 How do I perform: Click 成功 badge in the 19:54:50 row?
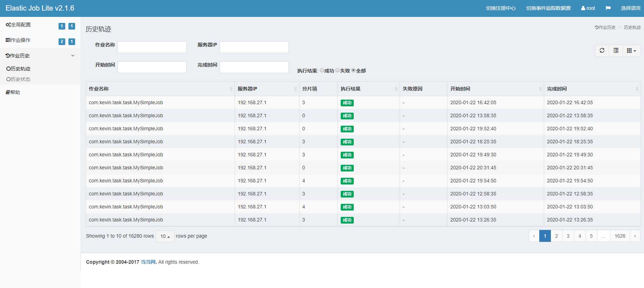[x=347, y=181]
